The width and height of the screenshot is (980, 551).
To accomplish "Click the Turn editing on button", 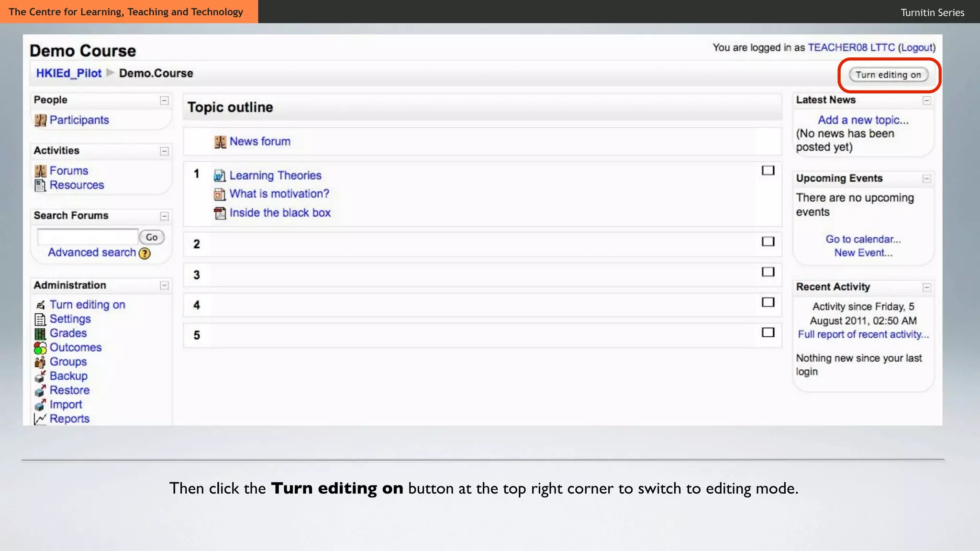I will pos(888,75).
